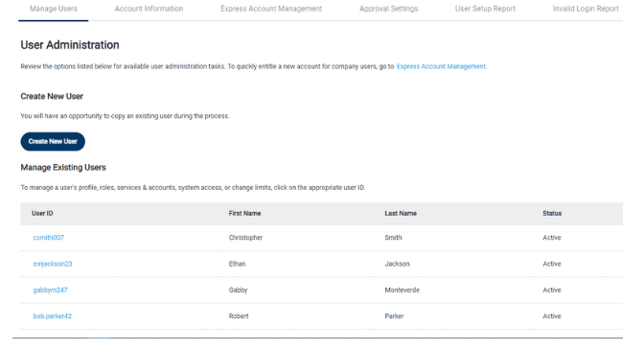644x351 pixels.
Task: Select last name Smith cell
Action: [393, 238]
